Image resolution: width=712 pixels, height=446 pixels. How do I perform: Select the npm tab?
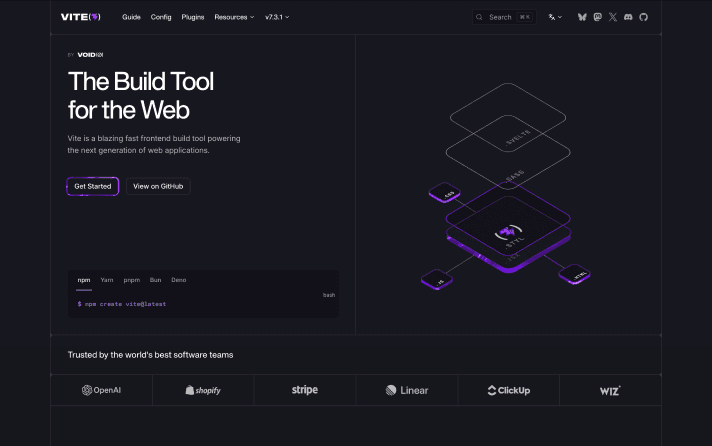84,280
